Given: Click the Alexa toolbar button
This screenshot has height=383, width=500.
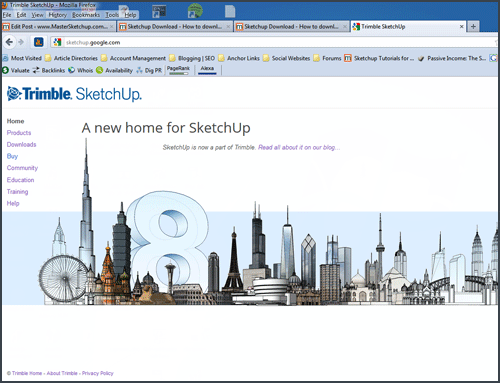Looking at the screenshot, I should click(x=207, y=70).
